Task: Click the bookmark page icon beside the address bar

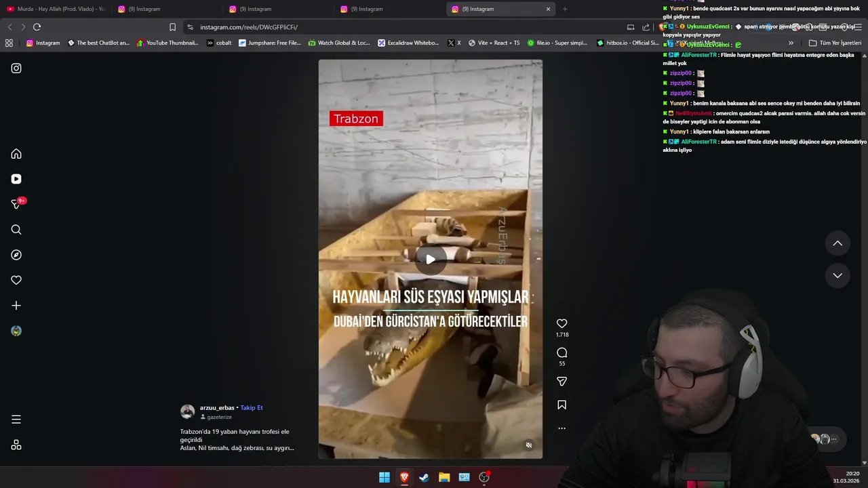Action: click(x=172, y=27)
